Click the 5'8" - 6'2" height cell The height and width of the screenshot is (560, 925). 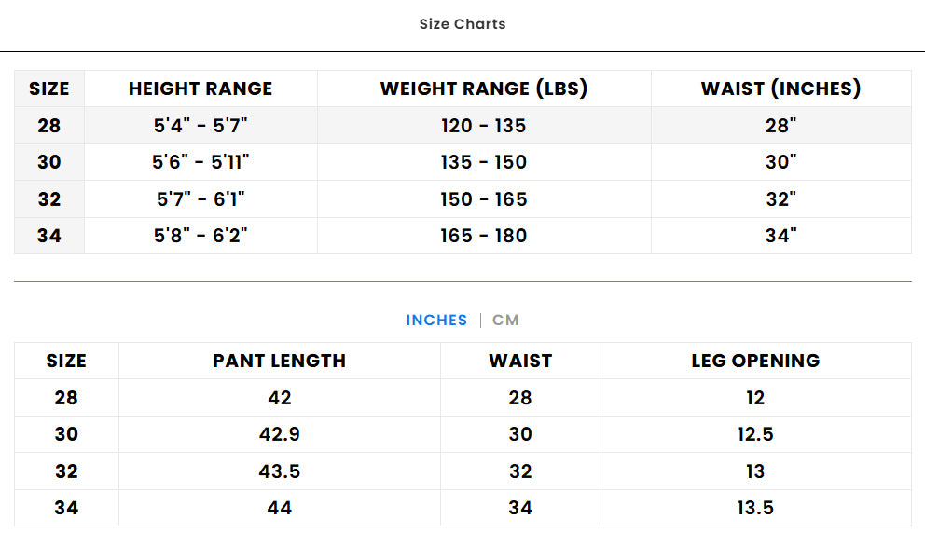pyautogui.click(x=200, y=236)
